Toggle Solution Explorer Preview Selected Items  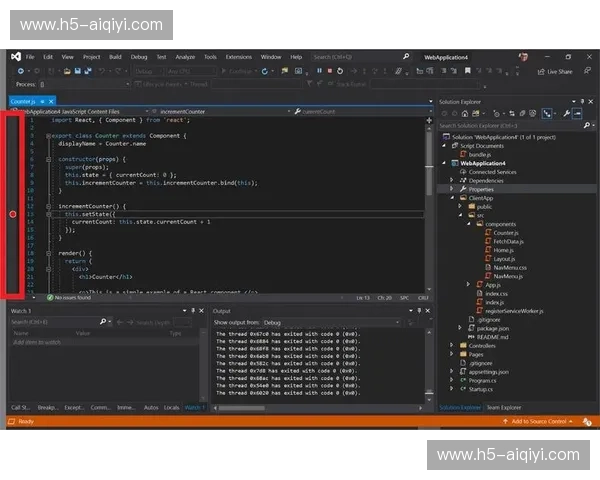point(577,114)
